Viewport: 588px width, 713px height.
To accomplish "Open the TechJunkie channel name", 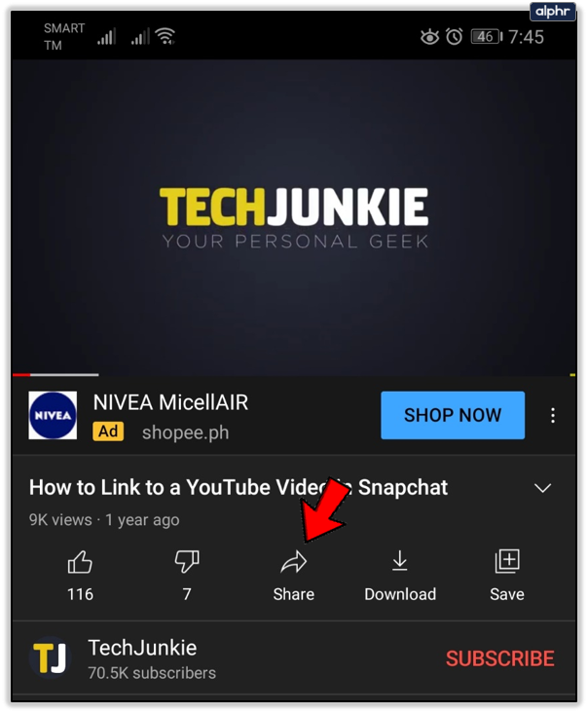I will point(142,648).
